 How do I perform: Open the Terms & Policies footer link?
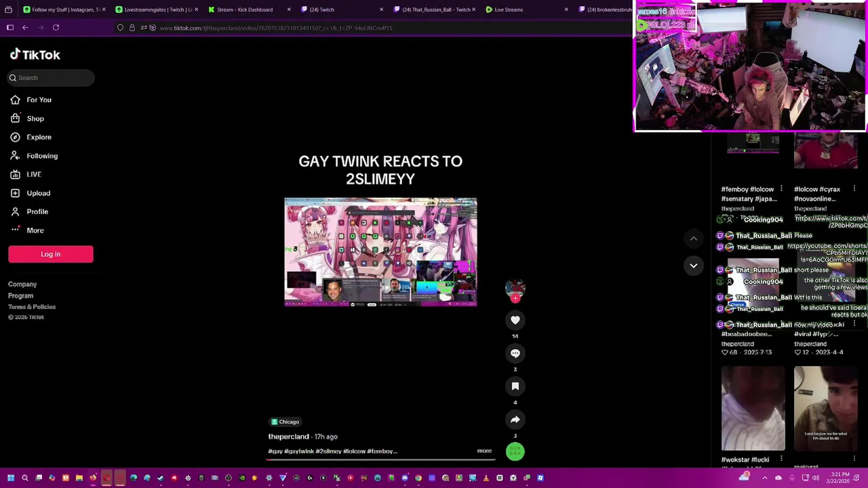point(32,307)
